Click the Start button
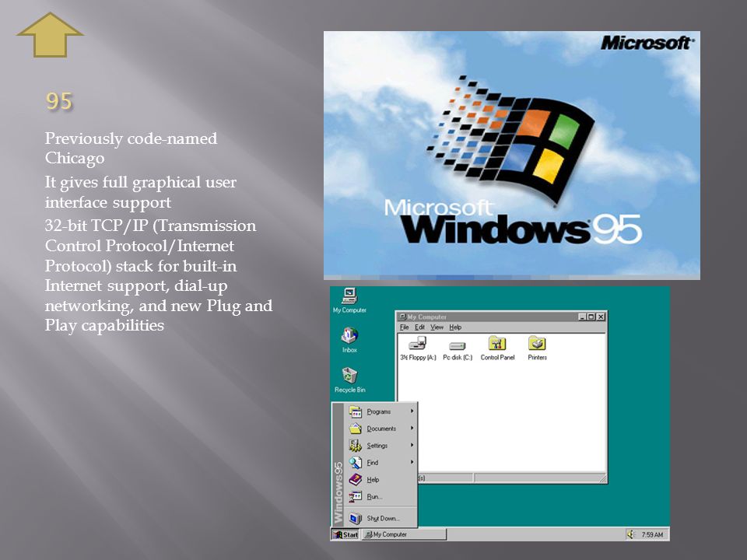The height and width of the screenshot is (560, 747). (x=345, y=534)
